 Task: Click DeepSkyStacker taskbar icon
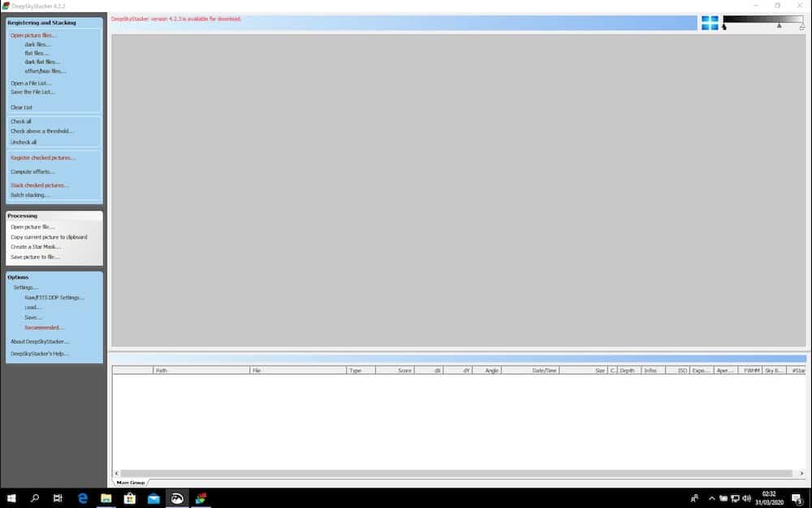tap(201, 498)
